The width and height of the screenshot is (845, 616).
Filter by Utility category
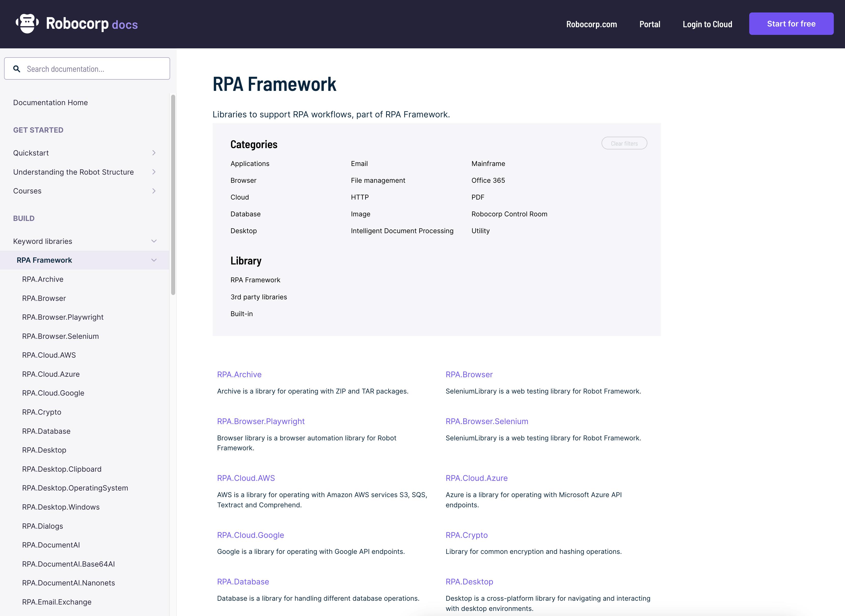(x=481, y=231)
